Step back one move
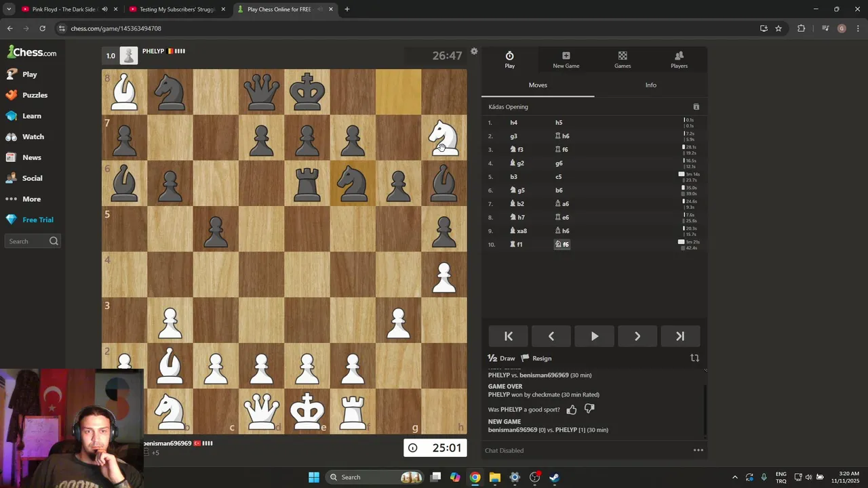The width and height of the screenshot is (868, 488). coord(551,336)
